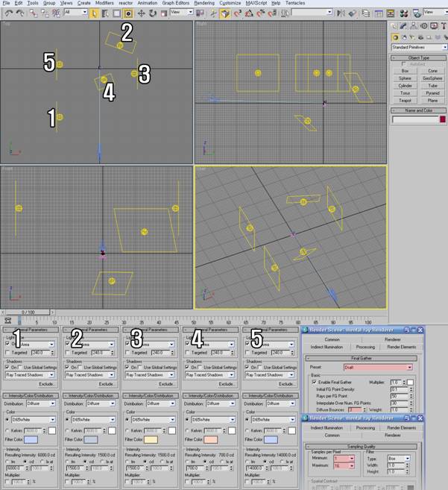
Task: Switch to the Hierarchy command panel tab
Action: (413, 26)
